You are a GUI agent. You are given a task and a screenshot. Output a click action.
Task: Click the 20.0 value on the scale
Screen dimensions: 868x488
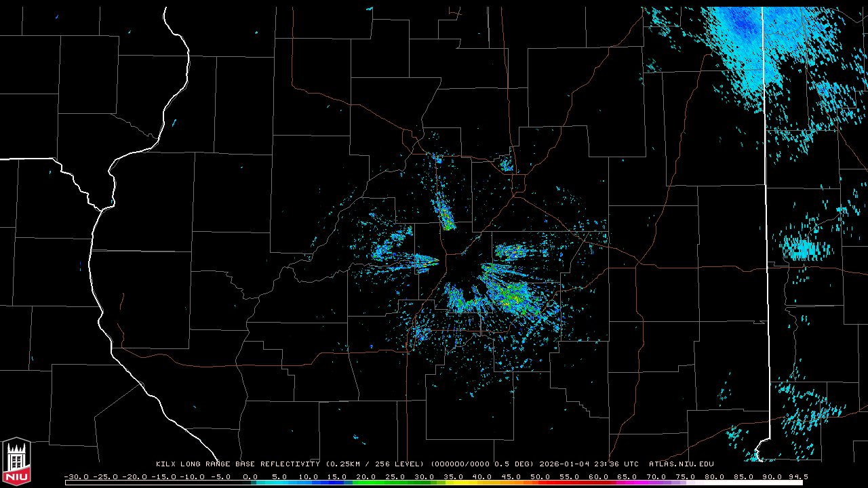coord(366,477)
